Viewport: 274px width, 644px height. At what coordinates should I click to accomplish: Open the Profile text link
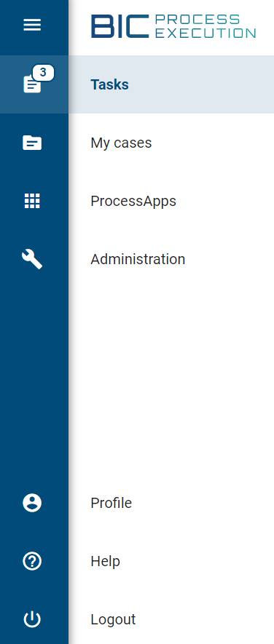(x=111, y=503)
